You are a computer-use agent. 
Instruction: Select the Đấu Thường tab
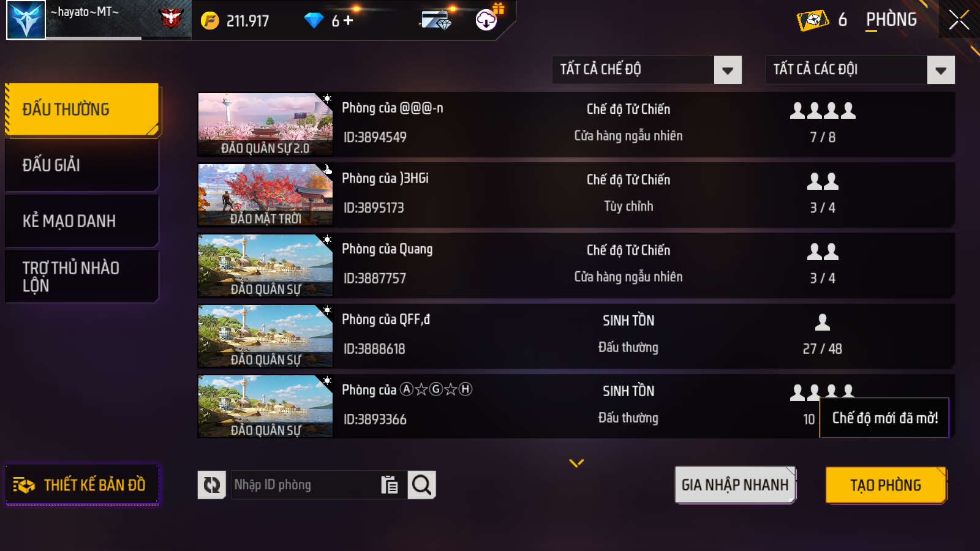(82, 109)
